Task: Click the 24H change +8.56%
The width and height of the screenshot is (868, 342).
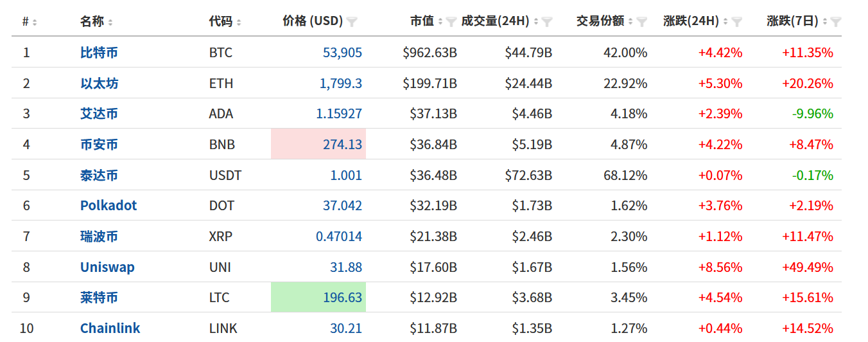Action: (x=720, y=267)
